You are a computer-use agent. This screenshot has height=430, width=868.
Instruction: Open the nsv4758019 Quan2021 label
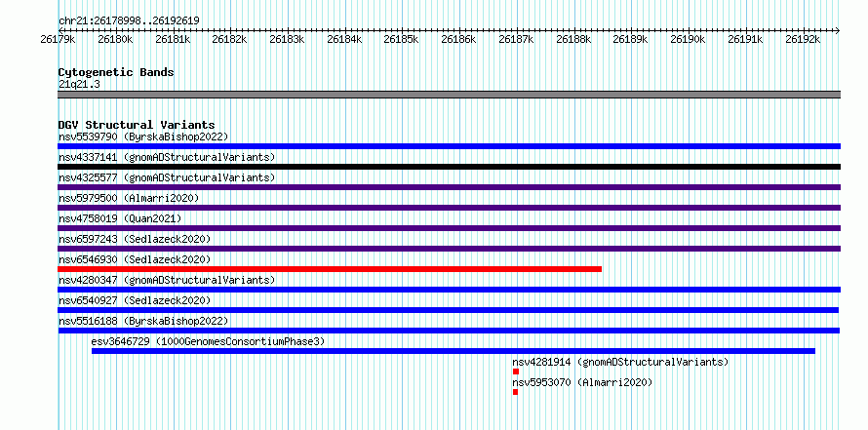tap(120, 218)
